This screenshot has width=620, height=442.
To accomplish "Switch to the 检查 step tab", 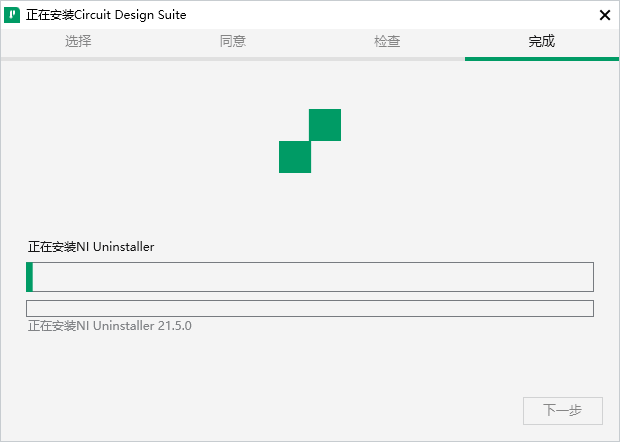I will point(387,41).
